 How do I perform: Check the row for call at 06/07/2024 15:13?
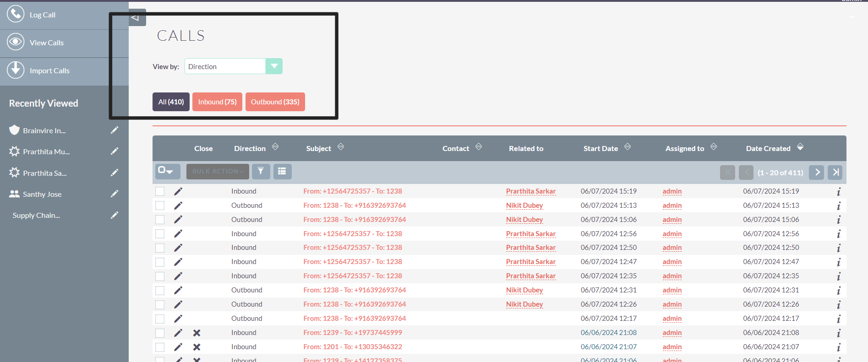point(160,205)
